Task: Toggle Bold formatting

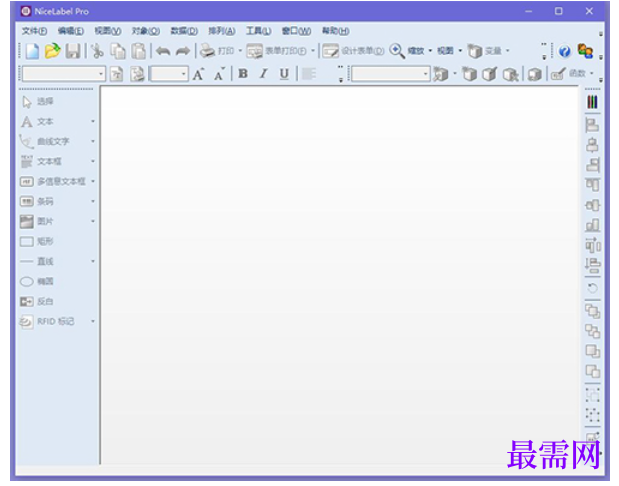Action: (x=243, y=73)
